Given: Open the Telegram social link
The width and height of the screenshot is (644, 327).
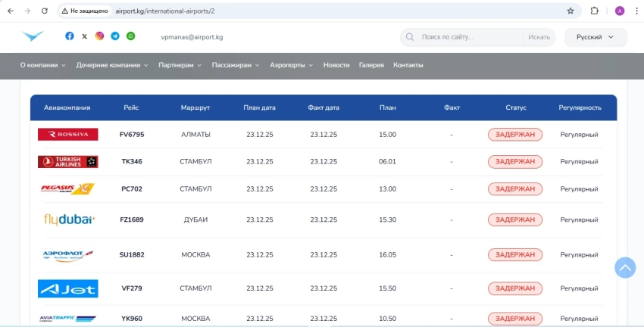Looking at the screenshot, I should point(115,36).
